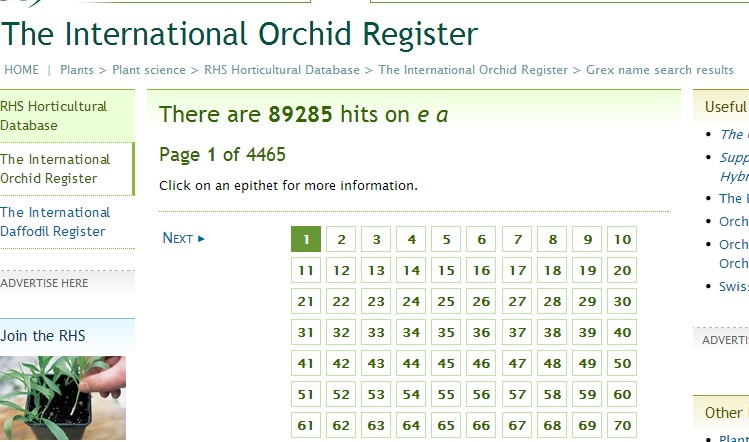This screenshot has width=749, height=442.
Task: Jump to results page 6
Action: click(x=482, y=239)
